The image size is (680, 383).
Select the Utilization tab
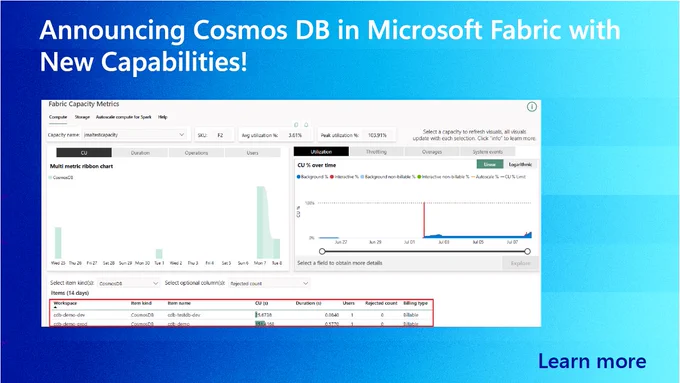[x=321, y=152]
